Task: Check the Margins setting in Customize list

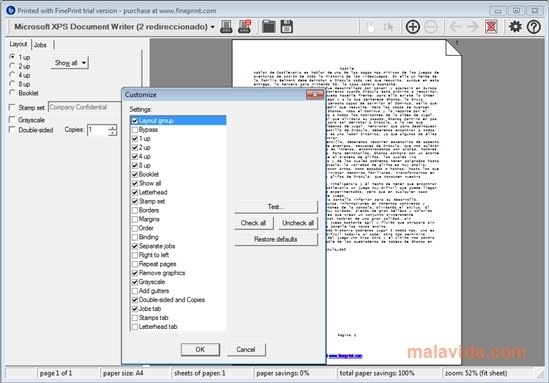Action: 135,220
